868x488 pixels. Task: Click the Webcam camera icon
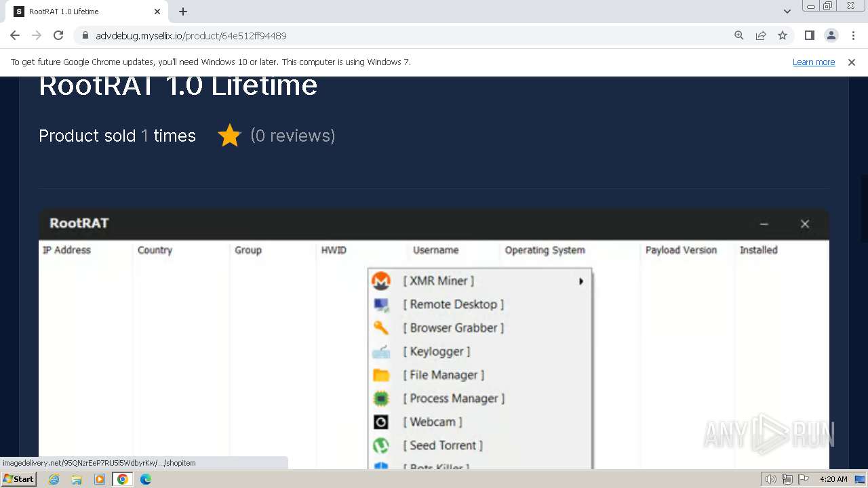(381, 422)
